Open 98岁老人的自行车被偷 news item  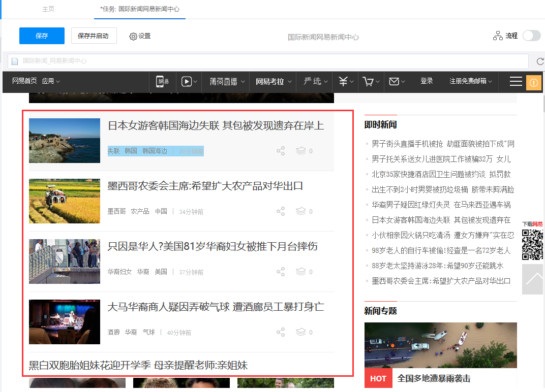tap(441, 251)
